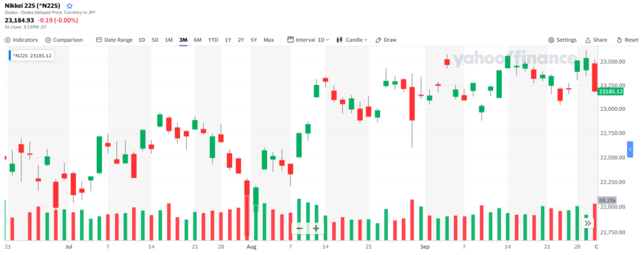Switch to the 5Y range
The width and height of the screenshot is (644, 255).
coord(254,40)
